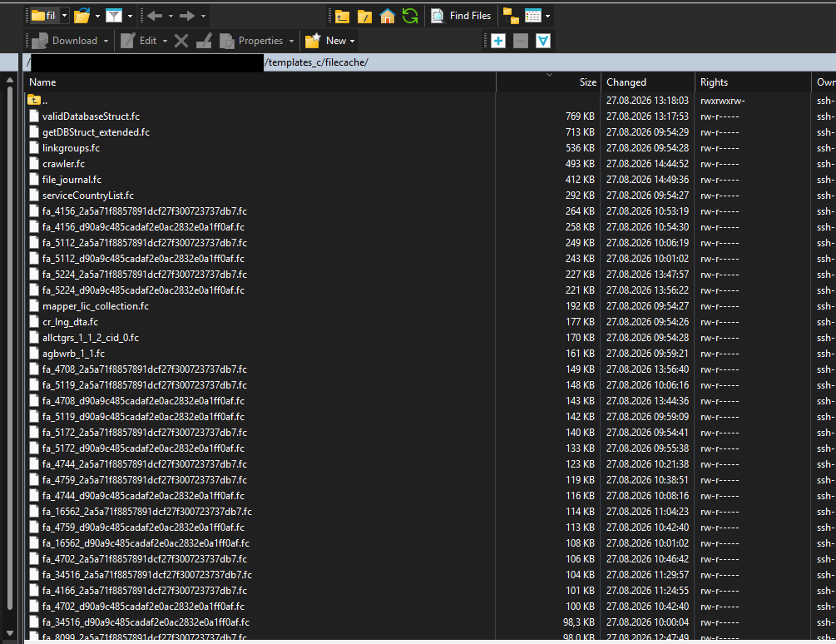Click the 98,3 KB size cell

point(579,622)
